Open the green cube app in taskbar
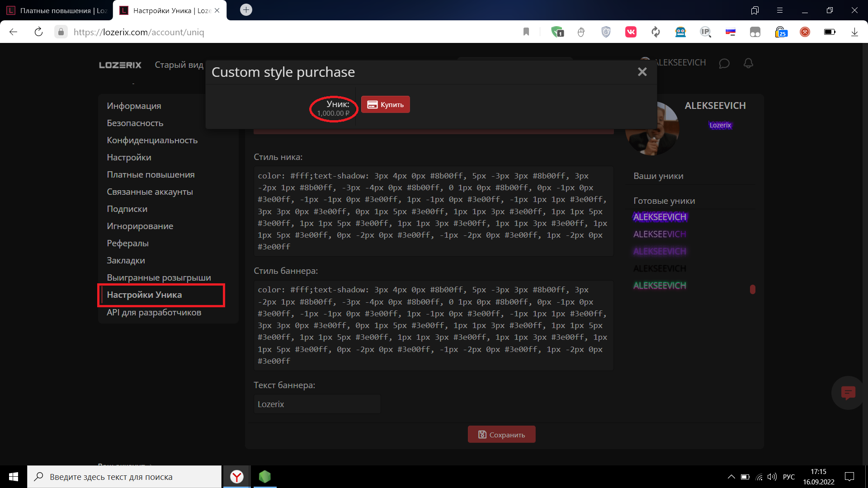The height and width of the screenshot is (488, 868). click(x=264, y=477)
